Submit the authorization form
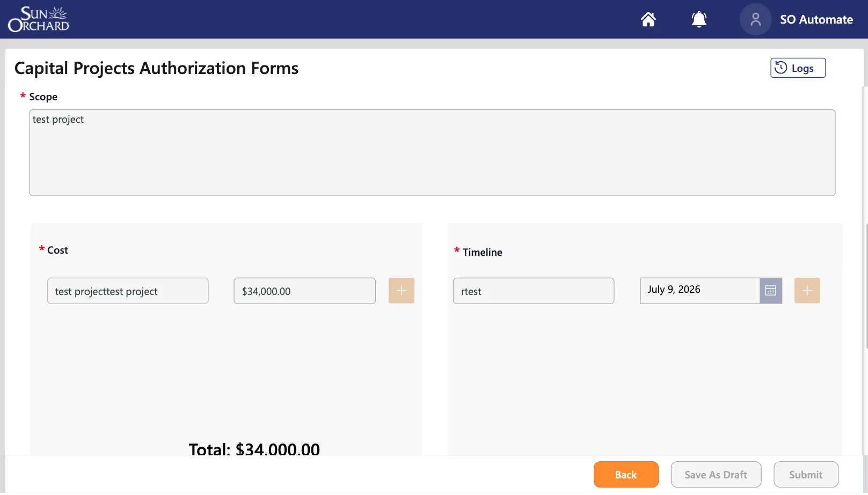868x495 pixels. coord(805,475)
